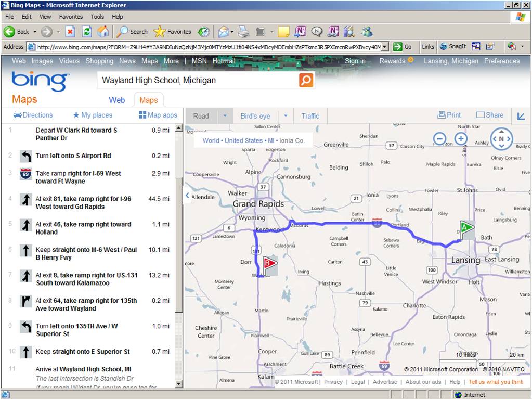Image resolution: width=532 pixels, height=400 pixels.
Task: Click the IE Forward arrow button
Action: (x=47, y=32)
